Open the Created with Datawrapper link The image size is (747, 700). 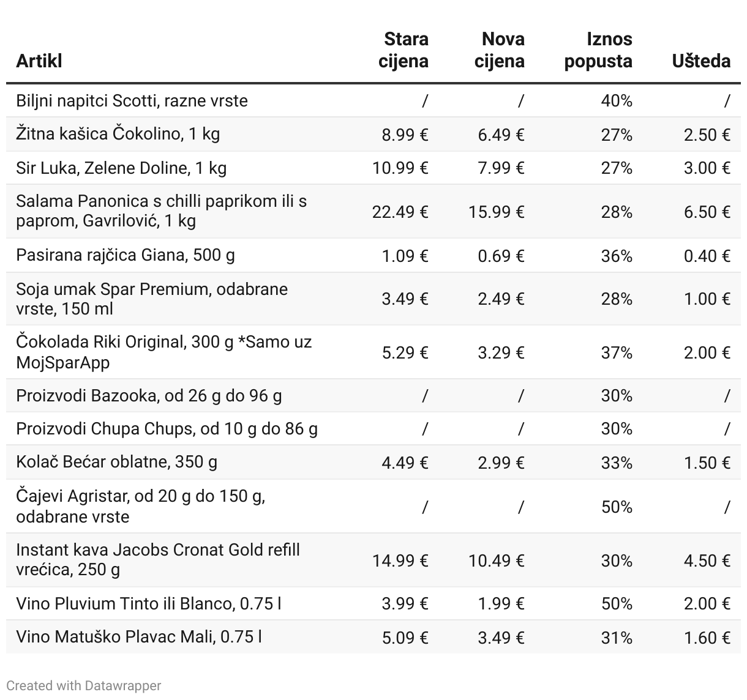pyautogui.click(x=84, y=685)
